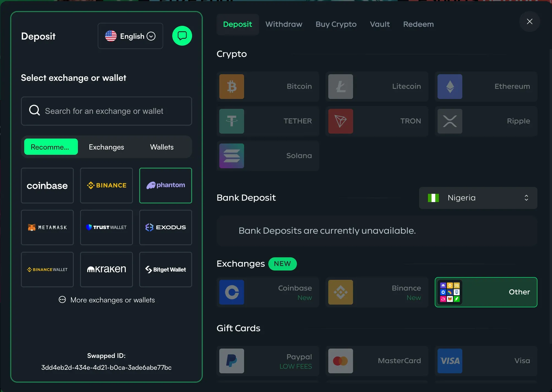Expand More exchanges or wallets
This screenshot has width=552, height=392.
(107, 300)
